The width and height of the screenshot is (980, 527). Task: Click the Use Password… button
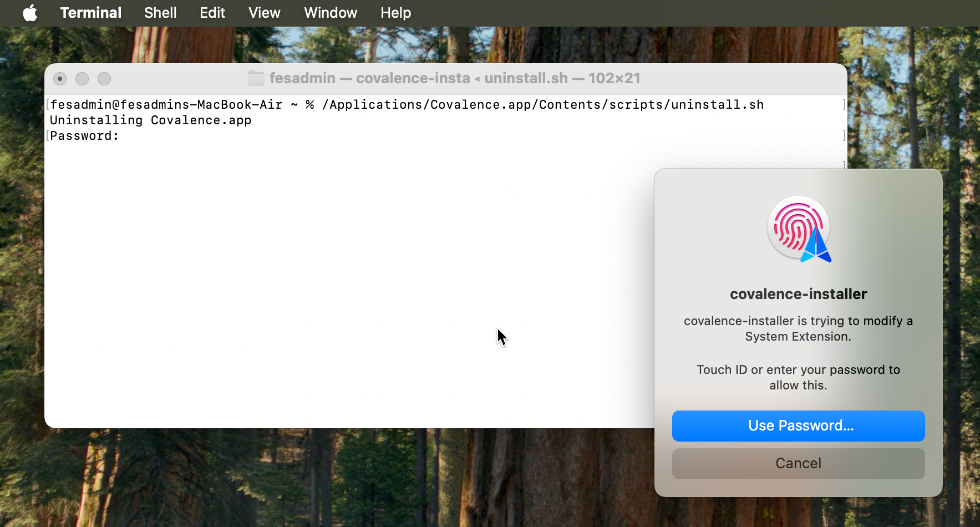[x=798, y=426]
